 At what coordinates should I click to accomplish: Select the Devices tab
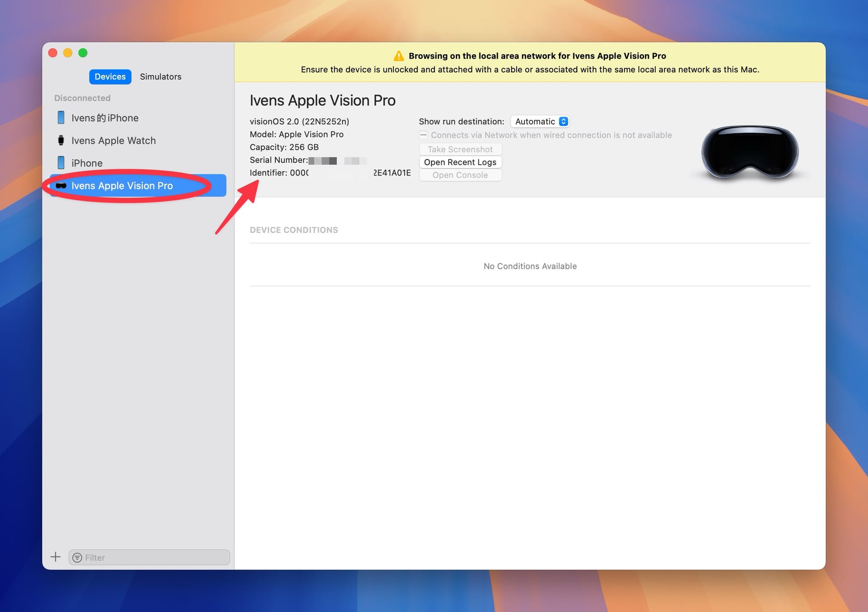pos(110,77)
